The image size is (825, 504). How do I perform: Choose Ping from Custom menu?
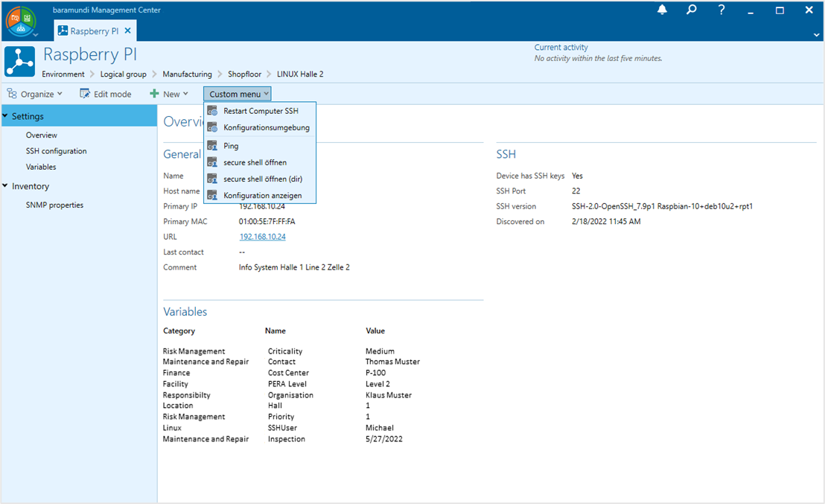click(x=260, y=146)
